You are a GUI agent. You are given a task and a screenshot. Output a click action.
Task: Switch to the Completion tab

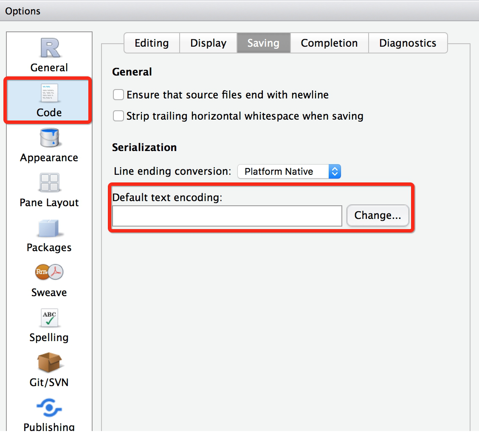click(x=330, y=43)
